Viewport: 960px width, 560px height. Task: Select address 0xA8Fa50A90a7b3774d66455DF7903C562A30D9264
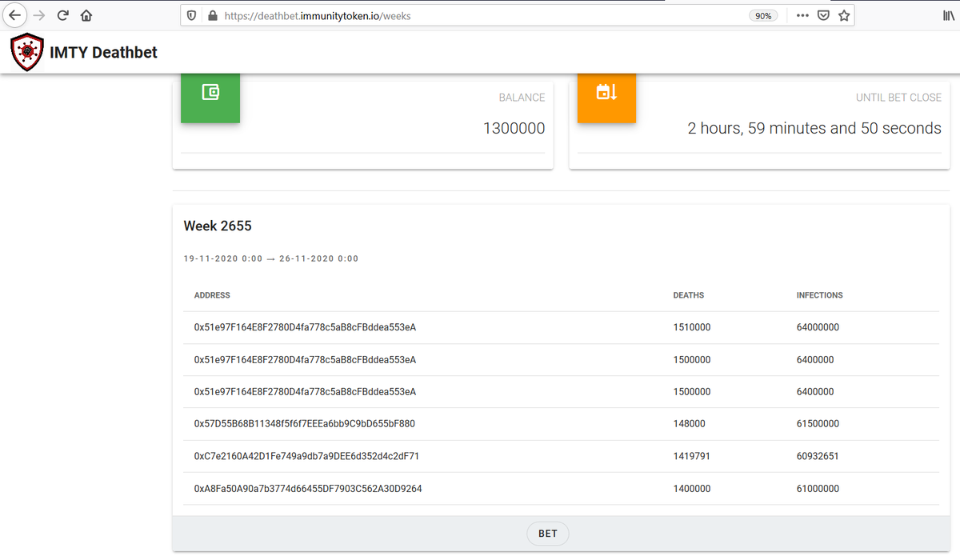pyautogui.click(x=308, y=488)
